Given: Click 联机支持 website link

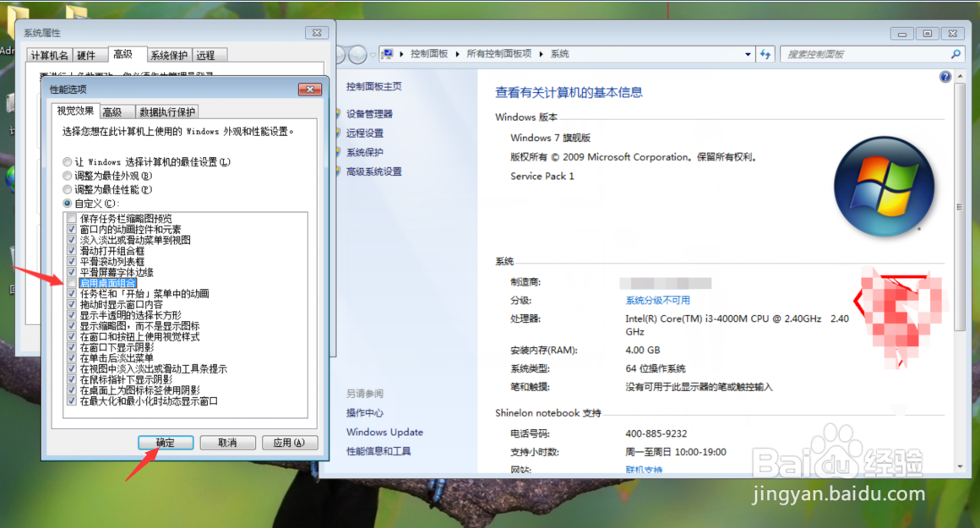Looking at the screenshot, I should 644,469.
